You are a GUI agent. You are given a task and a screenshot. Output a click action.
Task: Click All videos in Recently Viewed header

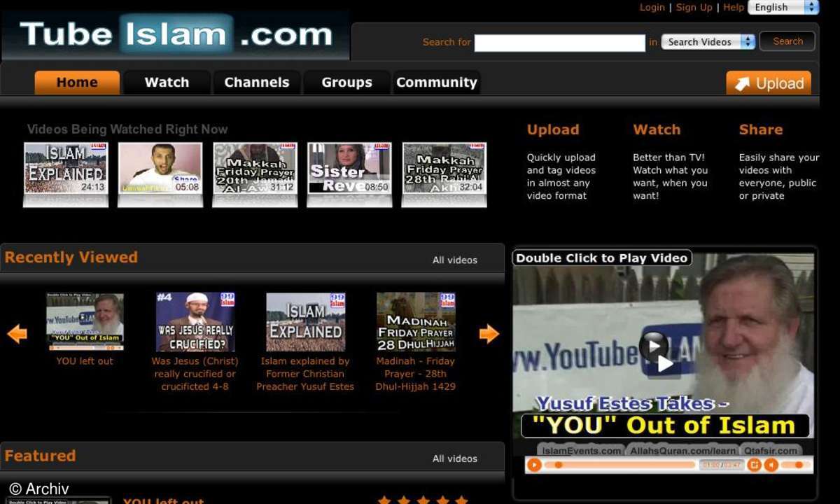point(455,260)
